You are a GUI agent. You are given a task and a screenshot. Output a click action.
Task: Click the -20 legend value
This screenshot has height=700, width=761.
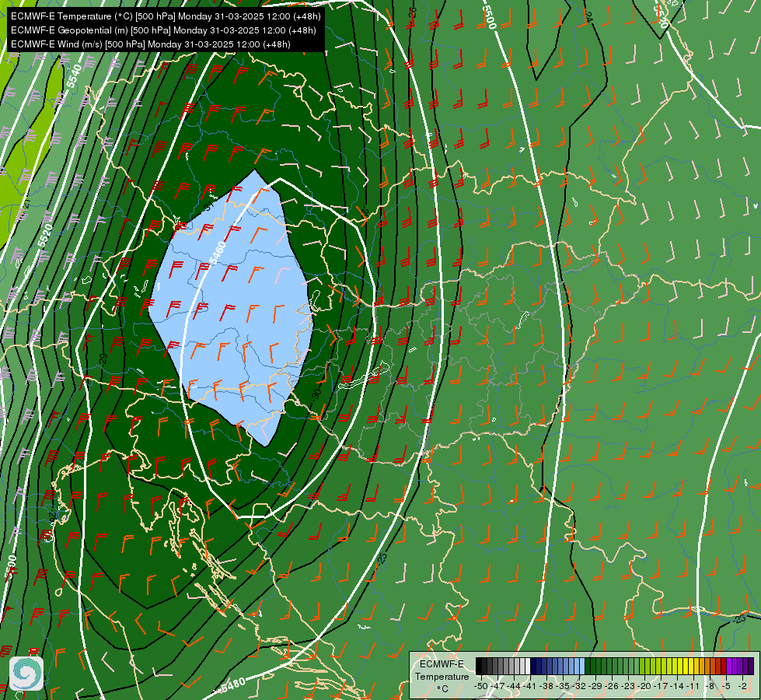(x=644, y=686)
